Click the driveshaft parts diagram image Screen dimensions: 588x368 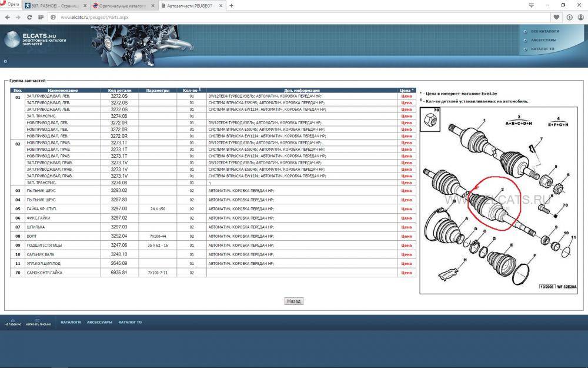pyautogui.click(x=499, y=200)
